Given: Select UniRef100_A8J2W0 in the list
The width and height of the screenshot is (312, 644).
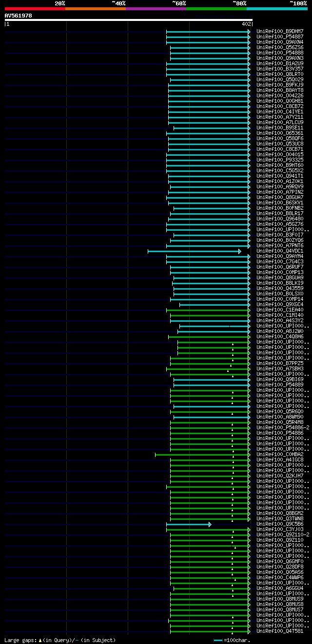Looking at the screenshot, I should pyautogui.click(x=280, y=331).
